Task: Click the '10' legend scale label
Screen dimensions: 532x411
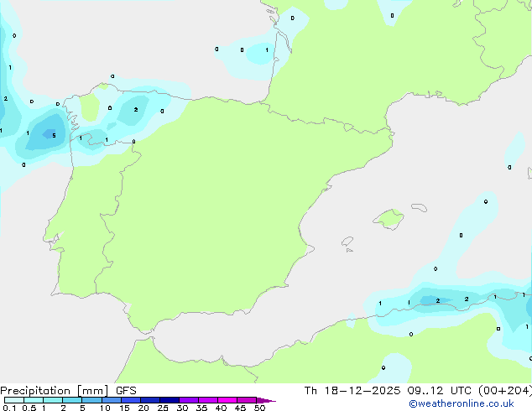Action: point(105,408)
